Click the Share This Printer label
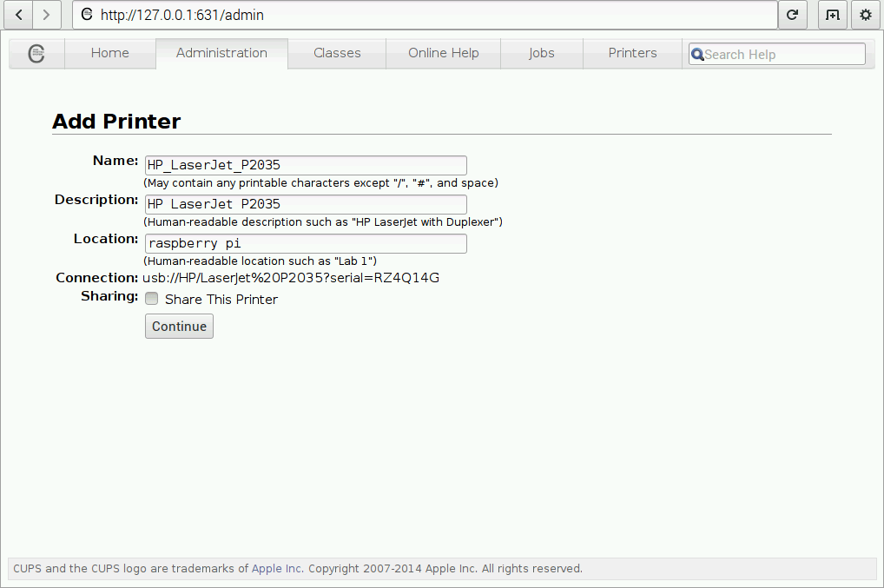884x588 pixels. (221, 300)
